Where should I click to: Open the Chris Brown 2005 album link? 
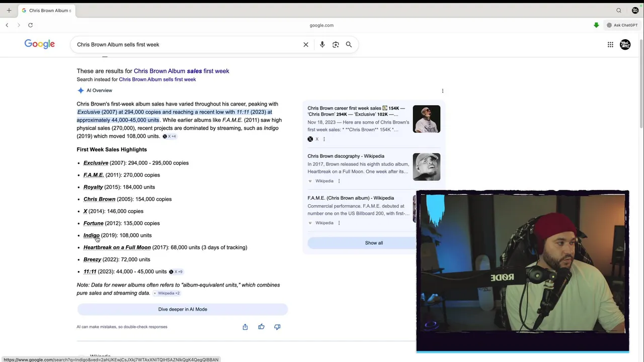(x=99, y=199)
